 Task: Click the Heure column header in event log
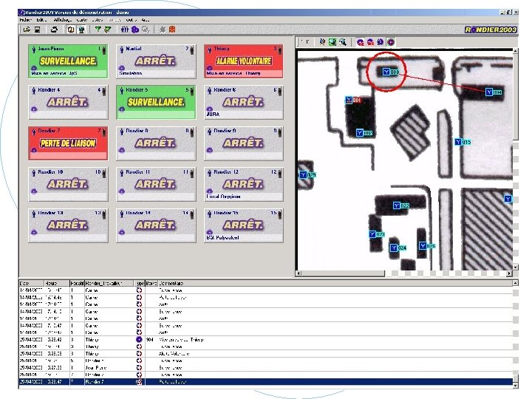[x=57, y=283]
